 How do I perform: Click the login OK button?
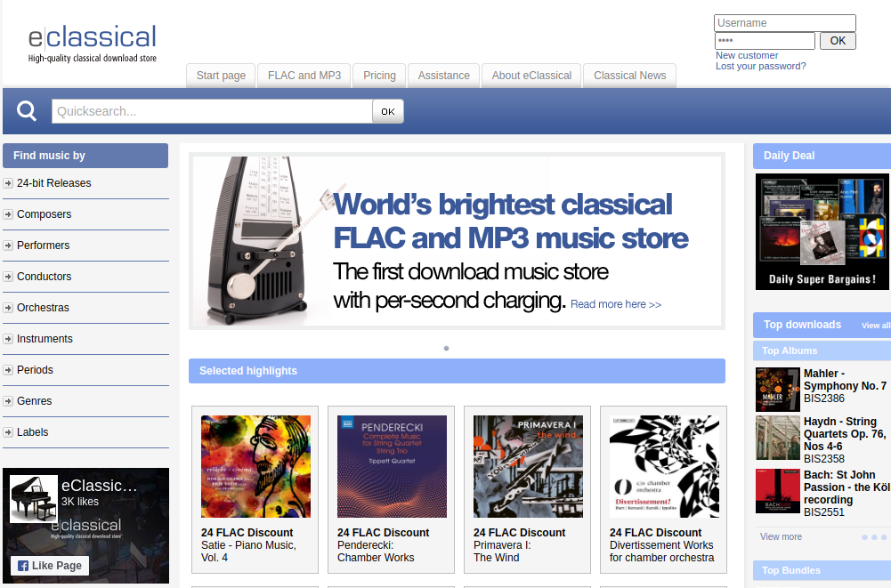[838, 41]
